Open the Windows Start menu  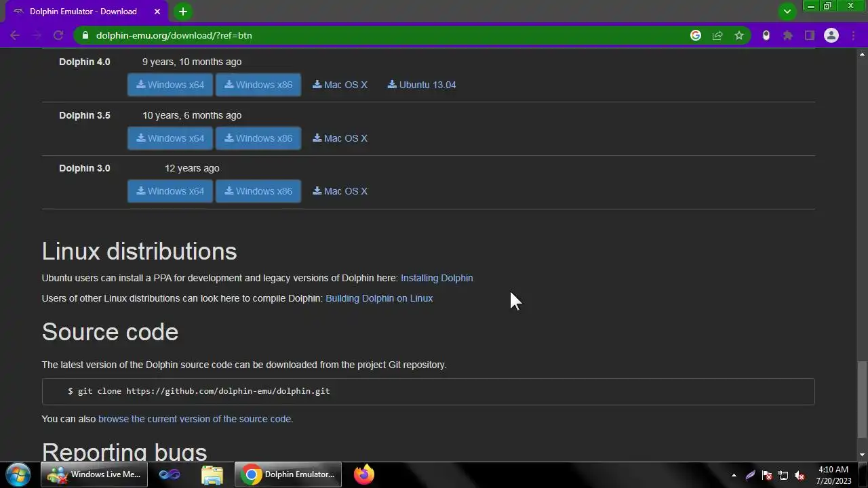point(18,474)
